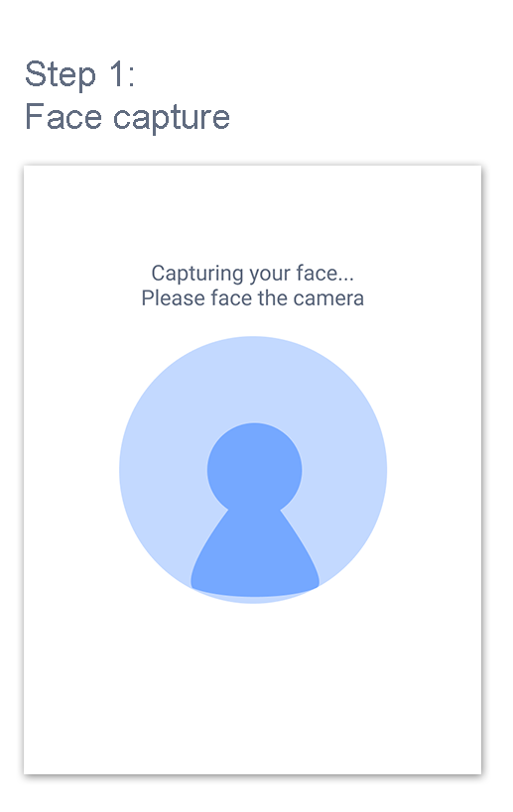Click empty card area above the status text
Screen dimensions: 513x812
pyautogui.click(x=253, y=212)
